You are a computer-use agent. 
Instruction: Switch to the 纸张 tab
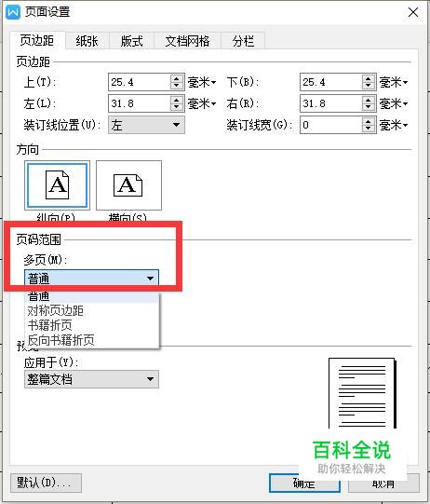[87, 41]
